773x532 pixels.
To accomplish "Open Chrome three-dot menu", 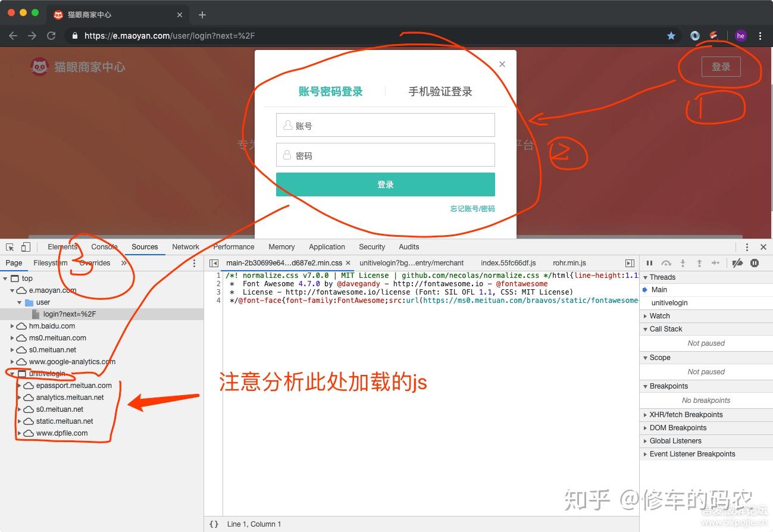I will (x=760, y=36).
